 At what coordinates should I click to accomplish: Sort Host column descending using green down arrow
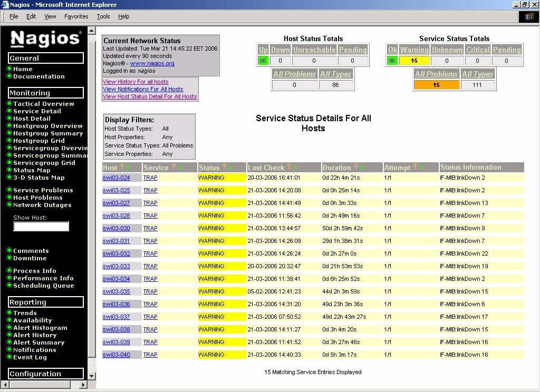click(128, 167)
